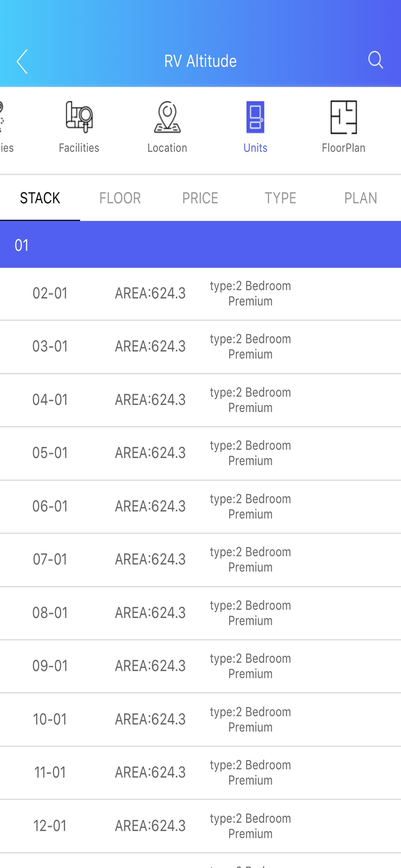Open unit 03-01 details
Viewport: 401px width, 868px height.
[200, 346]
